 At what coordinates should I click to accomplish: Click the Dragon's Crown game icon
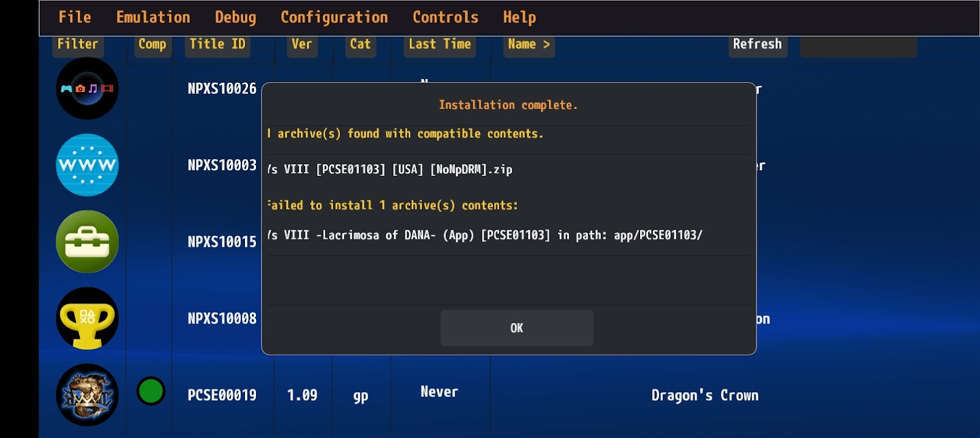coord(87,395)
